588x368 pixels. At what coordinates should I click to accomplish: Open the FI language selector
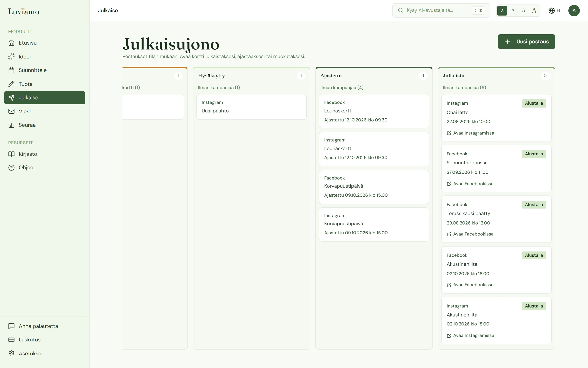[555, 10]
